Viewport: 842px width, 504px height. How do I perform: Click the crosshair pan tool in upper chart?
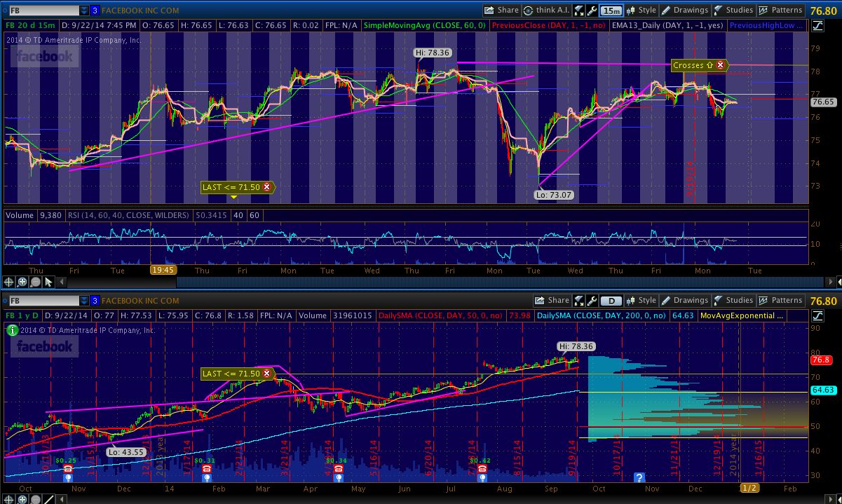[x=10, y=282]
